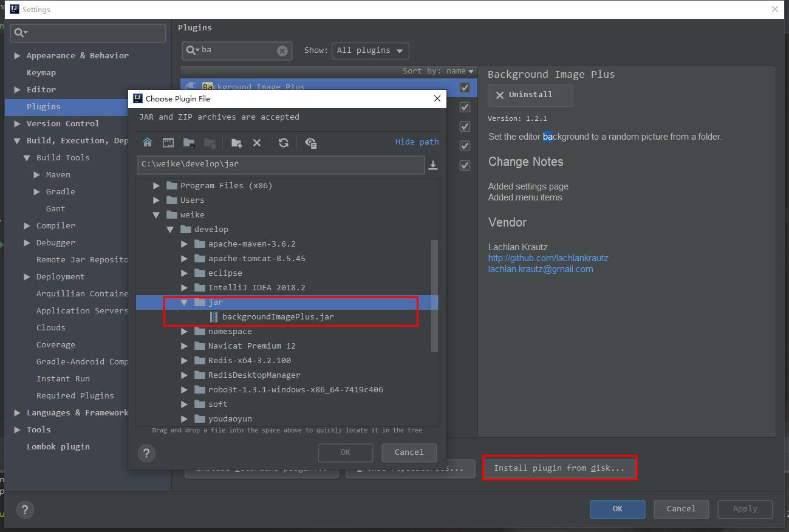Toggle the last plugin checkbox in list
Image resolution: width=789 pixels, height=532 pixels.
[x=465, y=165]
